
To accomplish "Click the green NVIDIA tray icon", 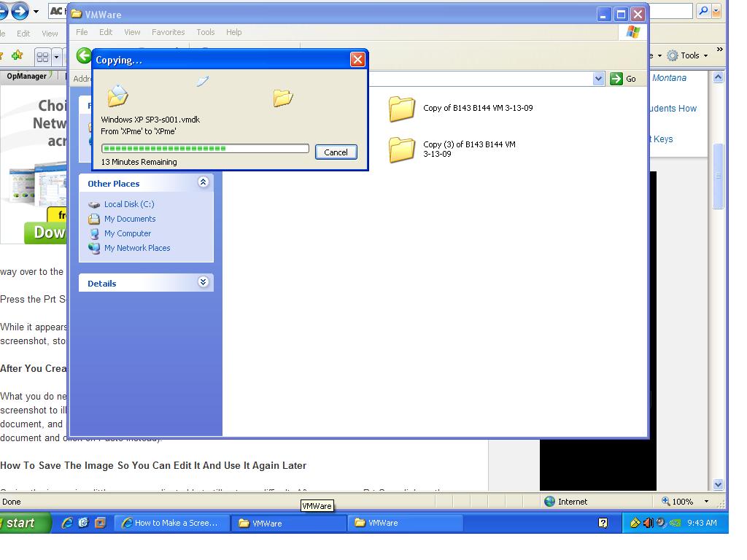I will pyautogui.click(x=675, y=523).
